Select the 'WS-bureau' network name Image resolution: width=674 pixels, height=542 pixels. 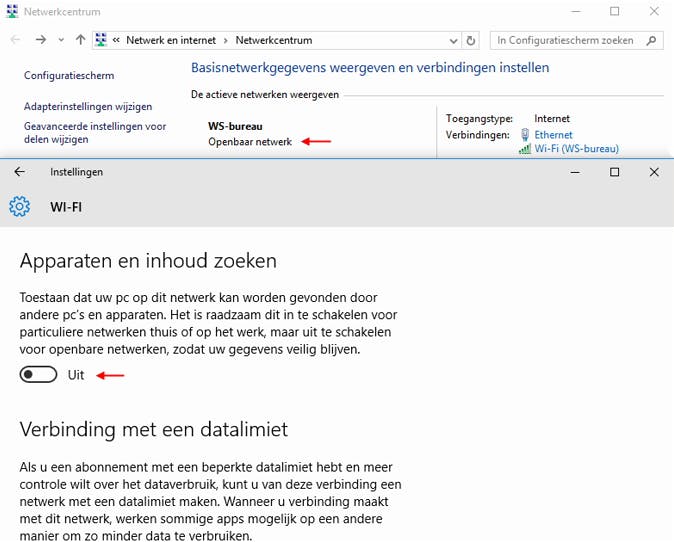(235, 126)
